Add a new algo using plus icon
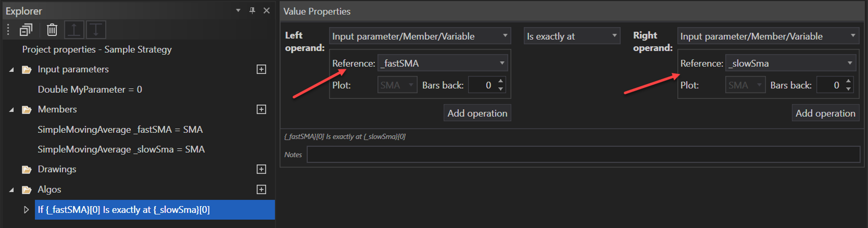Image resolution: width=868 pixels, height=228 pixels. (x=261, y=190)
